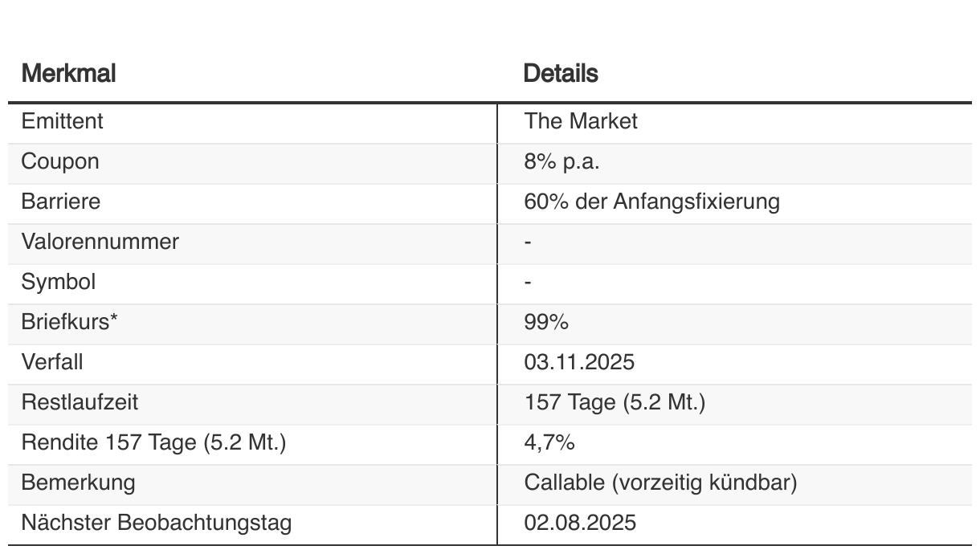The image size is (980, 554).
Task: Click the Coupon row label
Action: coord(60,161)
